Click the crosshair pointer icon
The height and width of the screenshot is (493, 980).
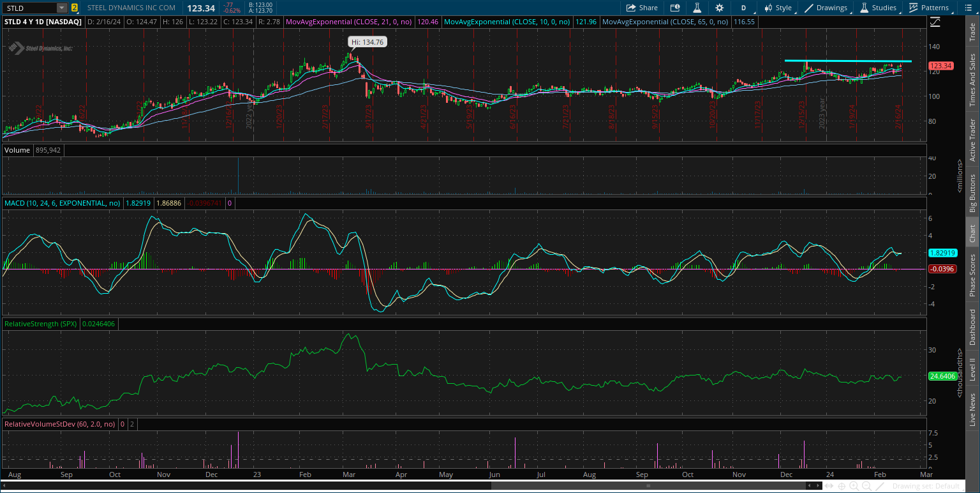pyautogui.click(x=842, y=486)
